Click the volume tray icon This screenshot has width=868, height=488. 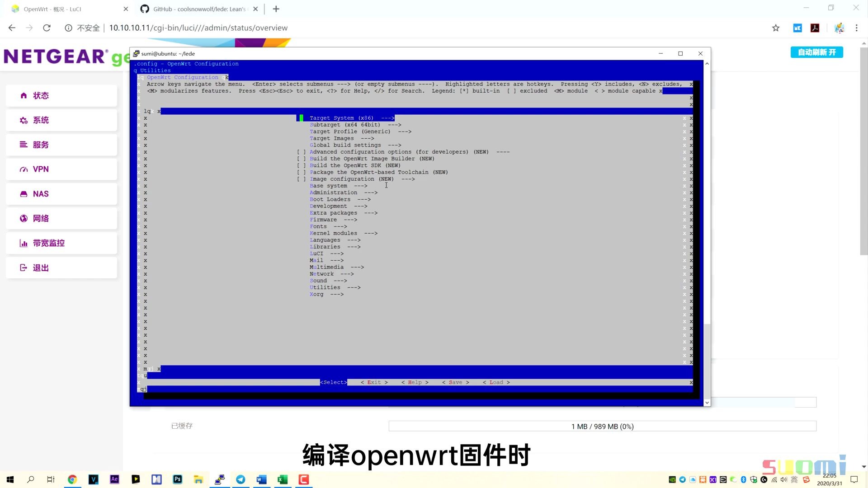point(783,479)
